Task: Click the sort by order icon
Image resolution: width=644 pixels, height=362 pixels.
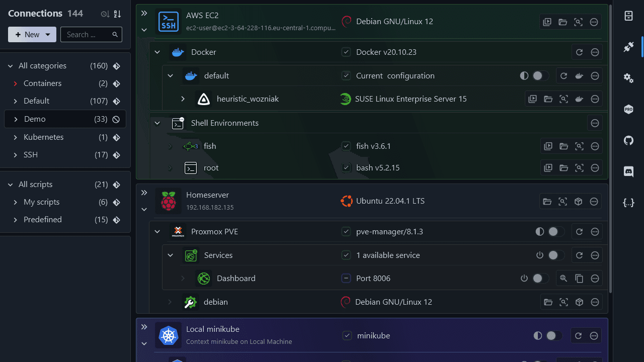Action: 117,14
